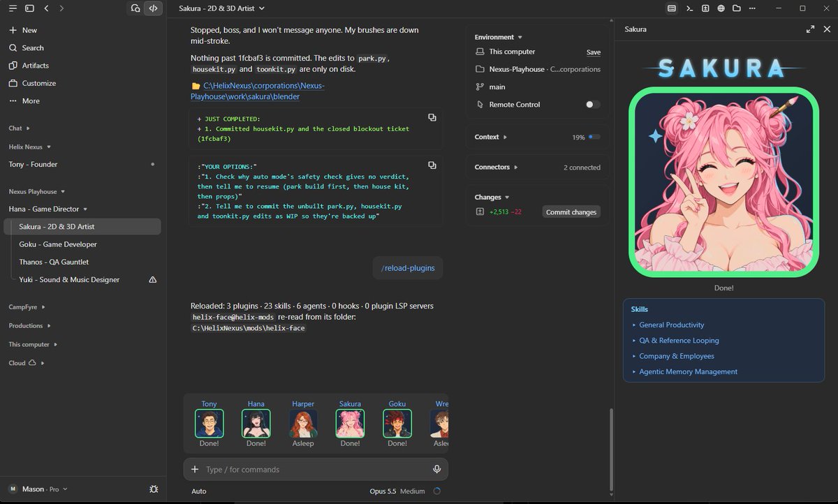Click Save next to This computer
The width and height of the screenshot is (838, 504).
pyautogui.click(x=594, y=52)
